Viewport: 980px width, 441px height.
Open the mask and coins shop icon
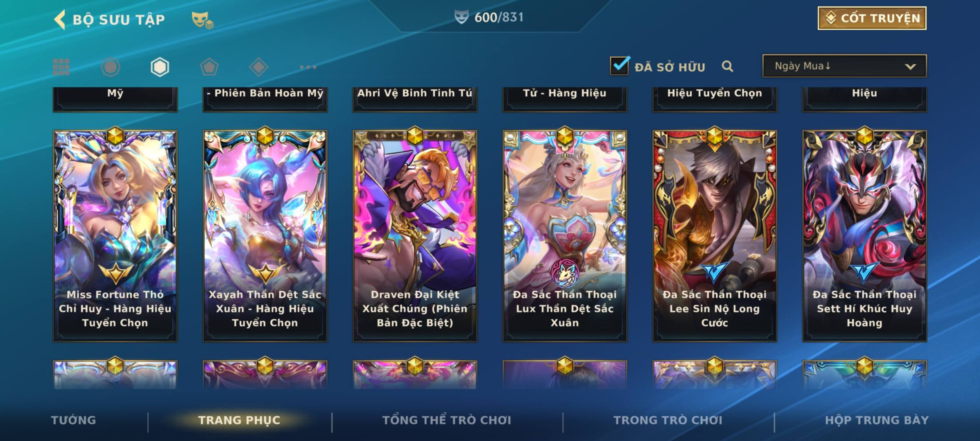[x=203, y=20]
